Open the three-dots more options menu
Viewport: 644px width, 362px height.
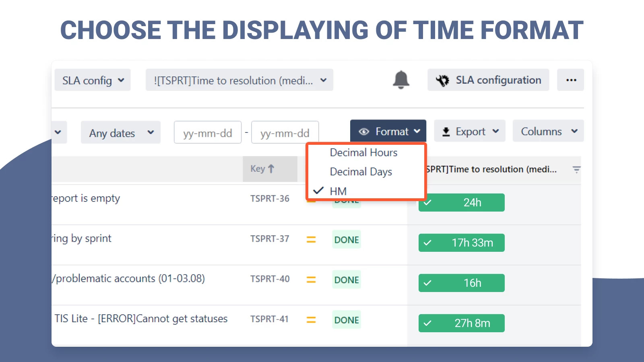coord(571,80)
